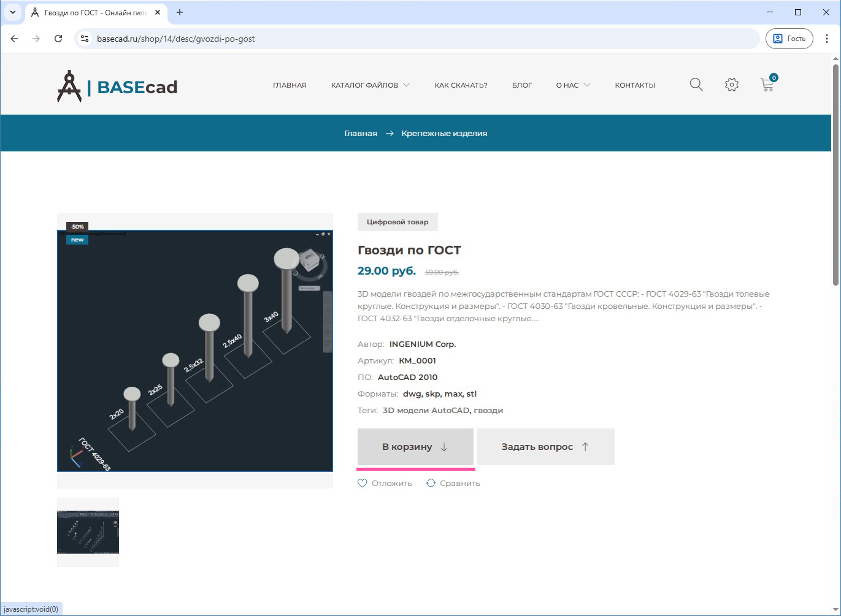Open the shopping cart icon
Screen dimensions: 841x616
[767, 85]
